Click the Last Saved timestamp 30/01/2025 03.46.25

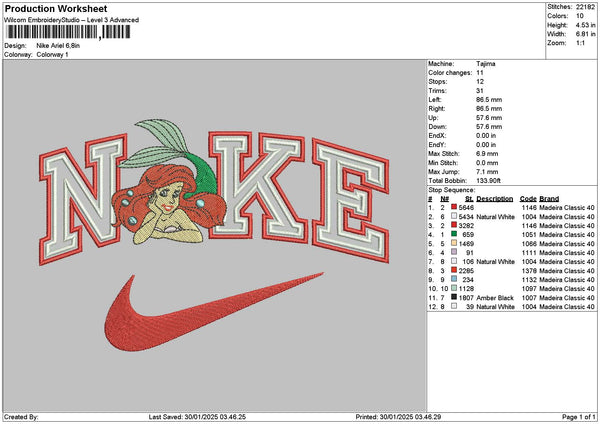[x=215, y=417]
